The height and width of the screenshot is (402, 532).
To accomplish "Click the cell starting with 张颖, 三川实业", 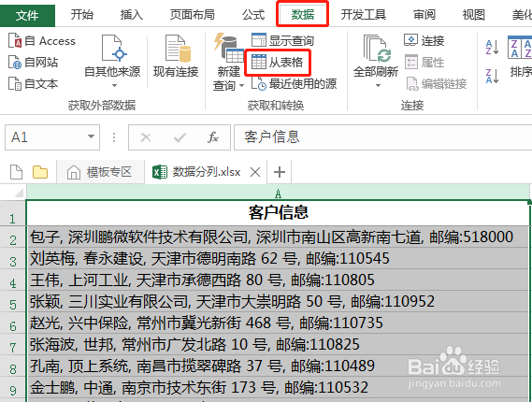I will (x=278, y=301).
